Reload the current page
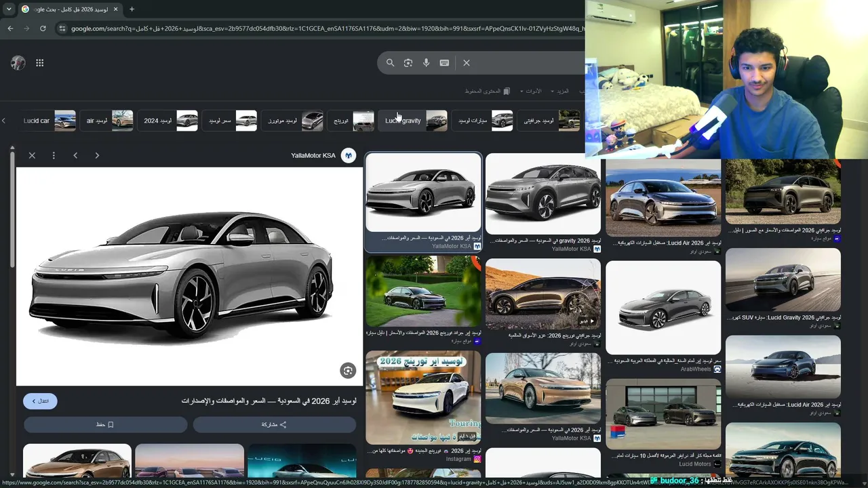This screenshot has height=488, width=868. 43,28
